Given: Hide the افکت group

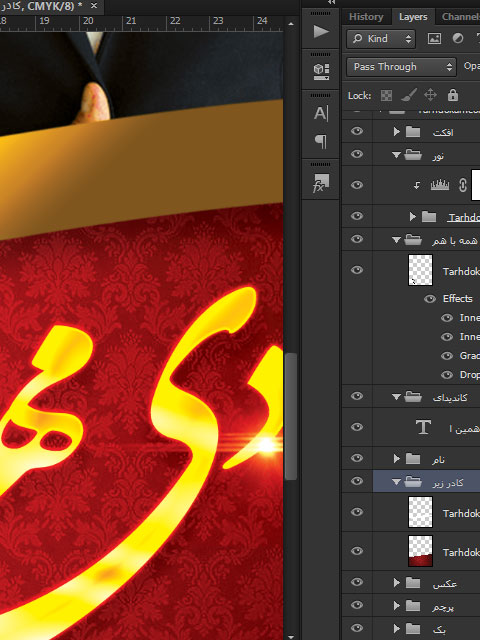Looking at the screenshot, I should coord(357,131).
